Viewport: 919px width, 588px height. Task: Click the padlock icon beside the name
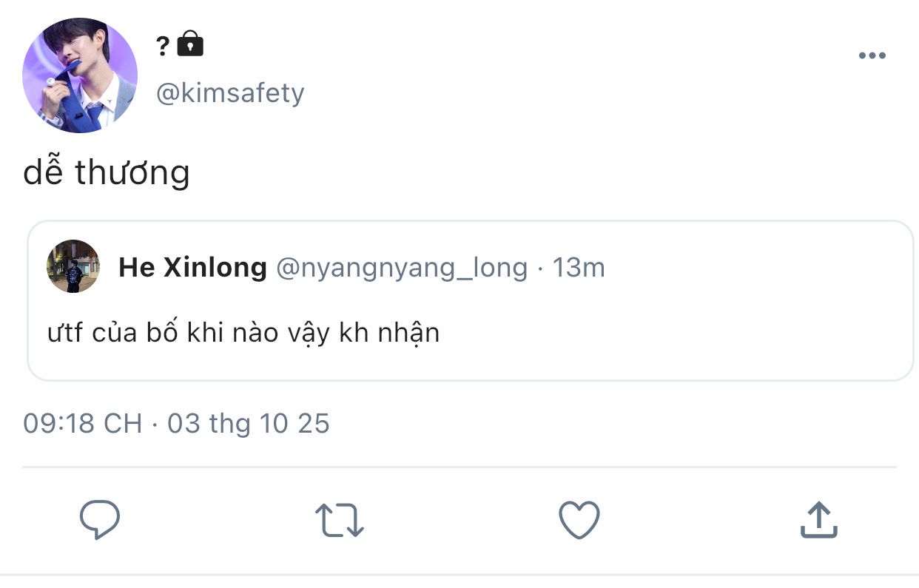point(191,44)
